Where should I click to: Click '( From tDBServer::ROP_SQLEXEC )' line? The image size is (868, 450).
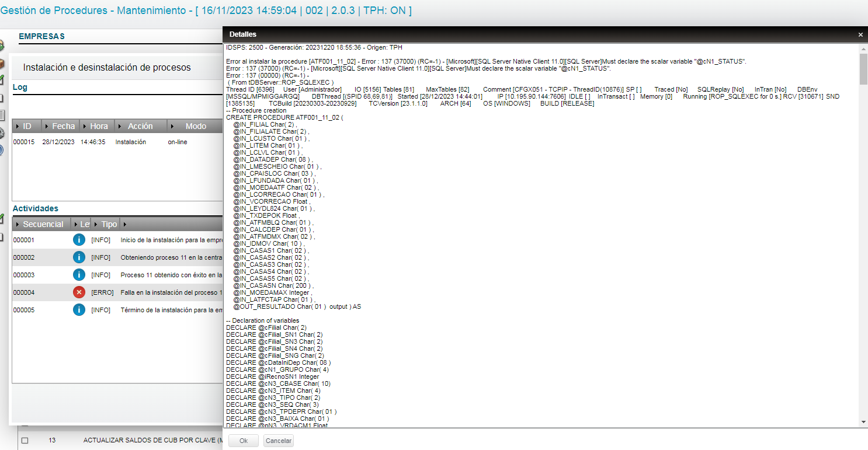[x=280, y=82]
